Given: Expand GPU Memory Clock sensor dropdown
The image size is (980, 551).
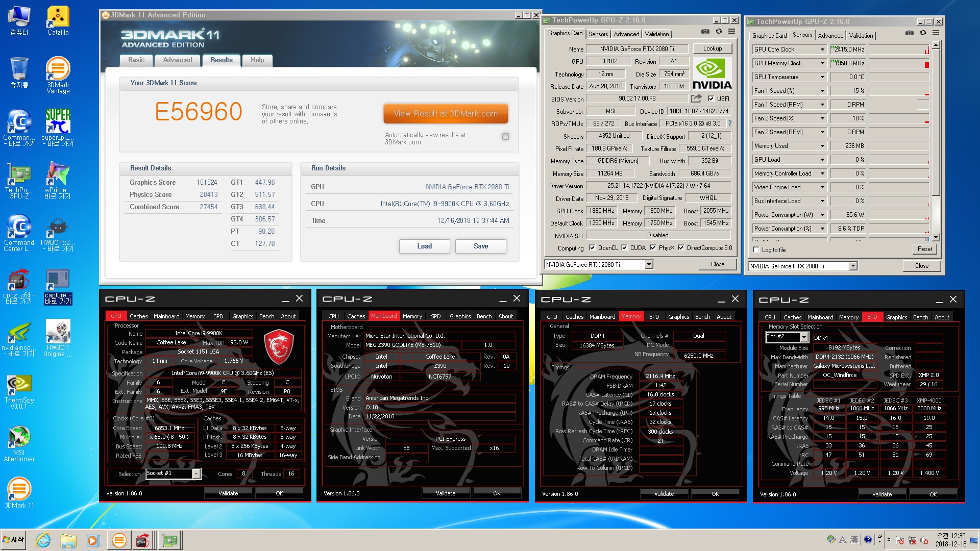Looking at the screenshot, I should coord(822,63).
